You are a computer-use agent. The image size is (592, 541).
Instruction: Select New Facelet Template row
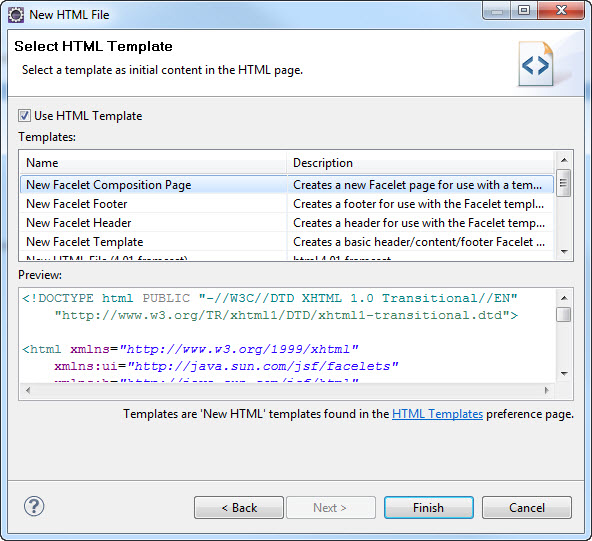click(x=287, y=242)
